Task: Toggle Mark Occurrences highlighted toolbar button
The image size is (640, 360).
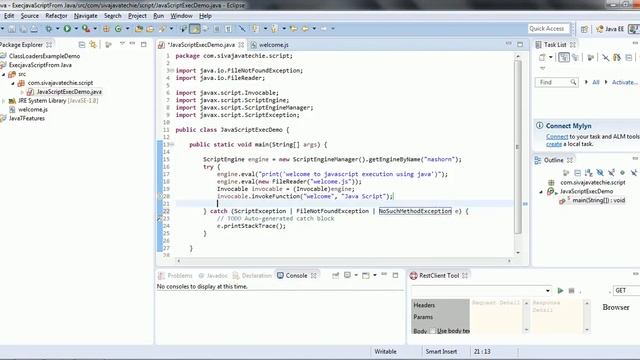Action: coord(195,29)
